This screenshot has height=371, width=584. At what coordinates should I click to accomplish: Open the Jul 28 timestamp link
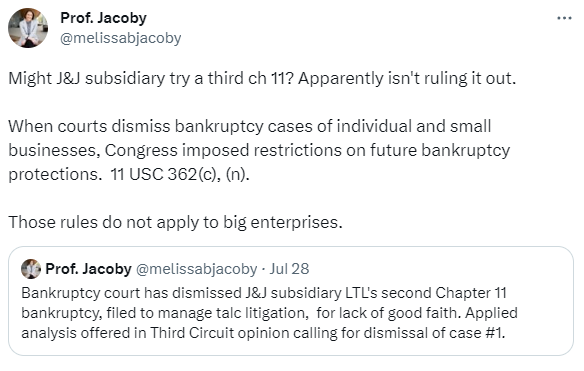tap(289, 269)
